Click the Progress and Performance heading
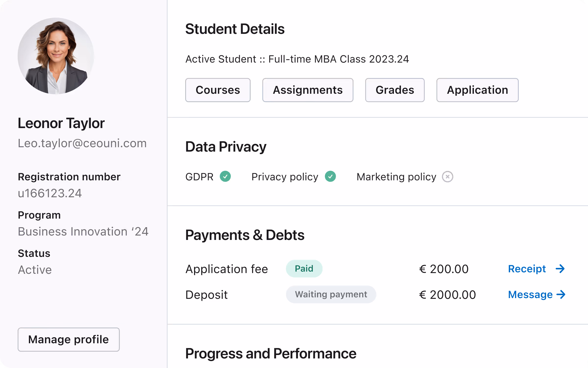This screenshot has width=588, height=368. tap(271, 354)
